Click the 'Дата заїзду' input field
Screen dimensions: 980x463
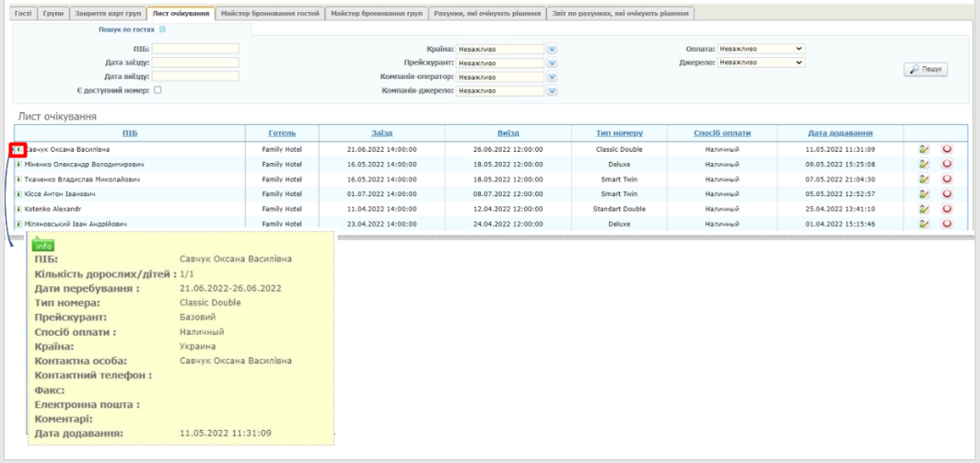[195, 63]
